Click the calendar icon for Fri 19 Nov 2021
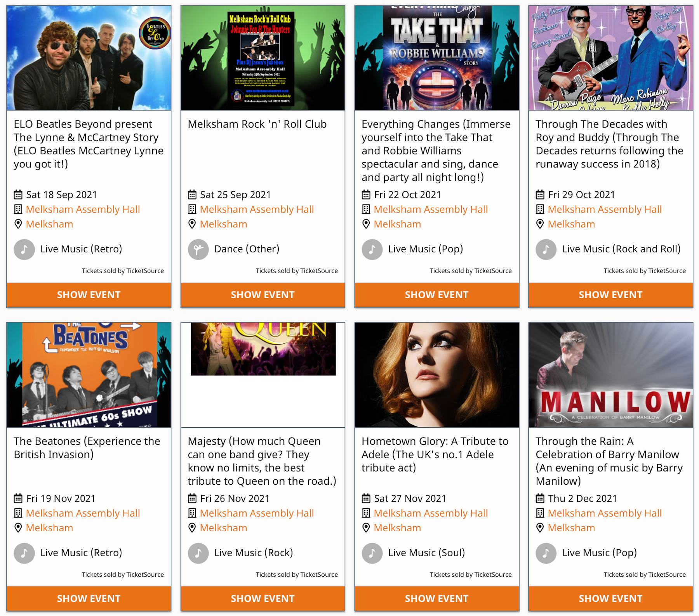The width and height of the screenshot is (699, 616). click(x=18, y=498)
